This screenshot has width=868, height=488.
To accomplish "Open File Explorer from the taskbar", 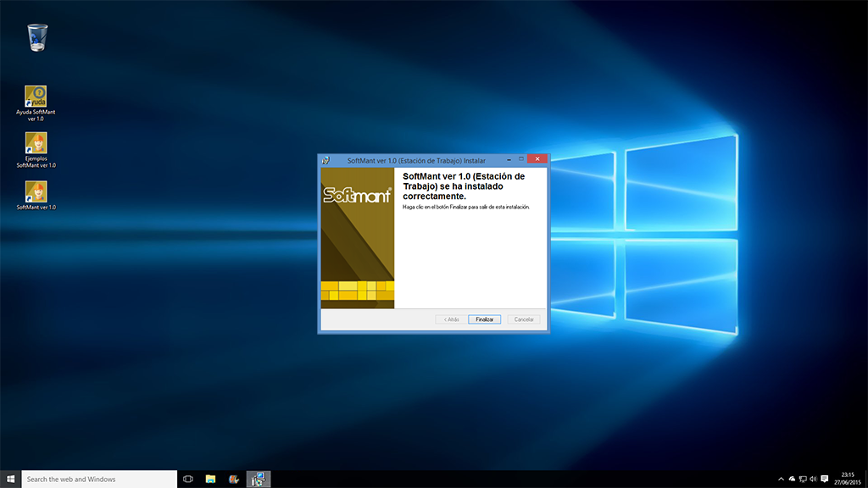I will (x=210, y=479).
